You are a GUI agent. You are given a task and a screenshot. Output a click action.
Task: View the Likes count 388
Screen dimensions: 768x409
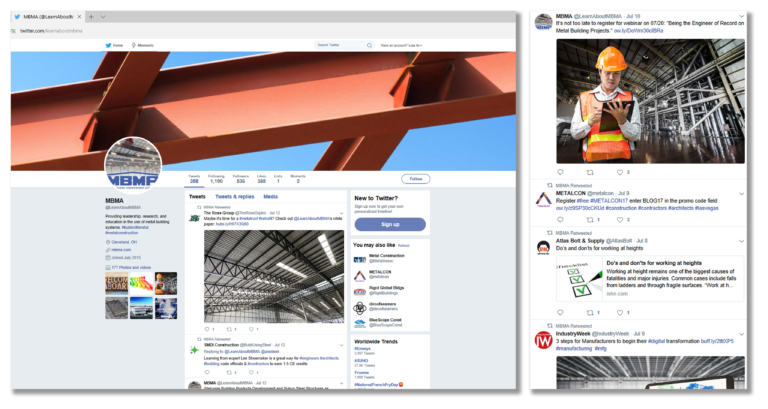pyautogui.click(x=262, y=179)
